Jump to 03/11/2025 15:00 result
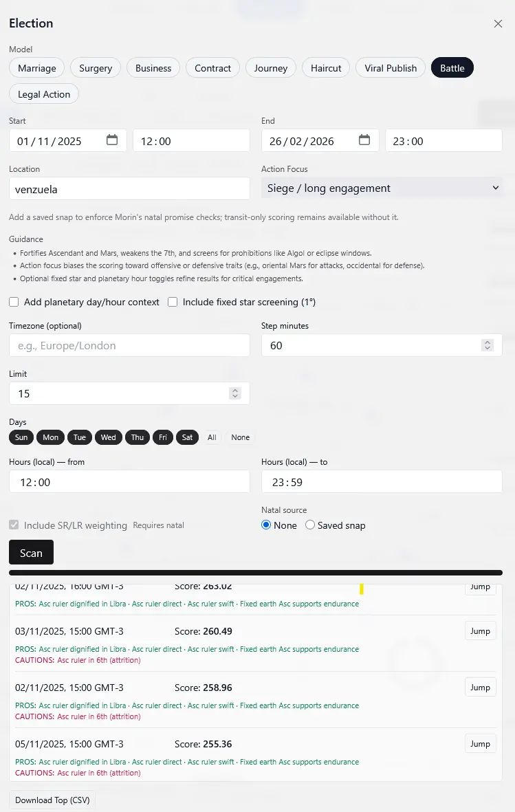This screenshot has width=515, height=812. pos(480,631)
